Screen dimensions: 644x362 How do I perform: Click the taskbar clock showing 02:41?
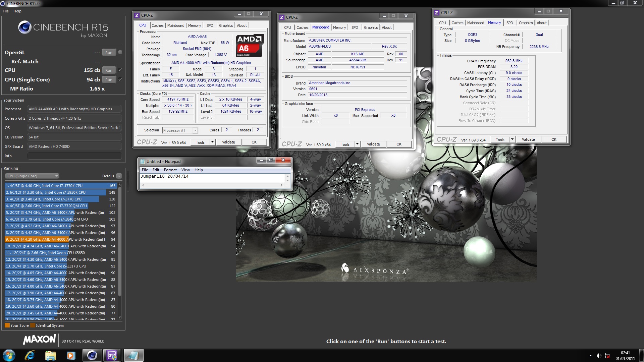click(x=625, y=356)
